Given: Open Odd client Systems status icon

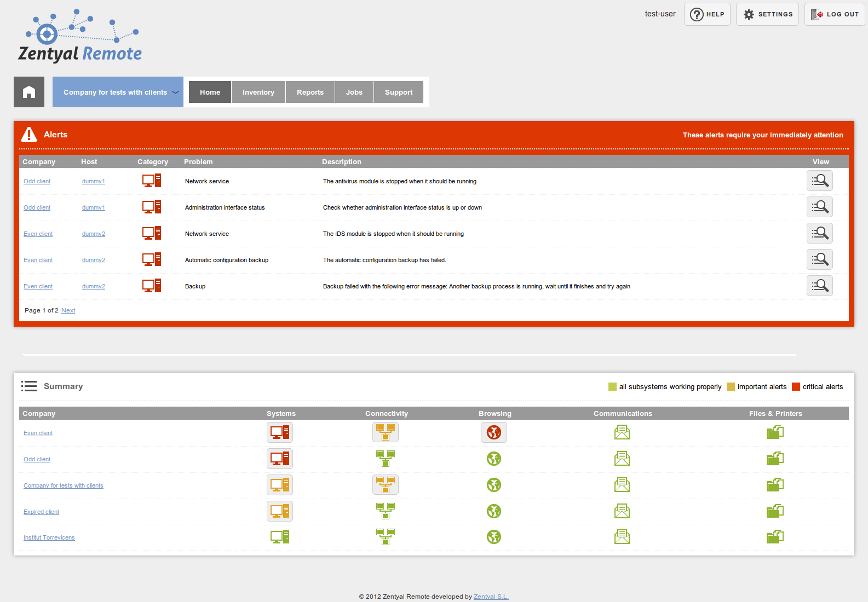Looking at the screenshot, I should coord(280,459).
